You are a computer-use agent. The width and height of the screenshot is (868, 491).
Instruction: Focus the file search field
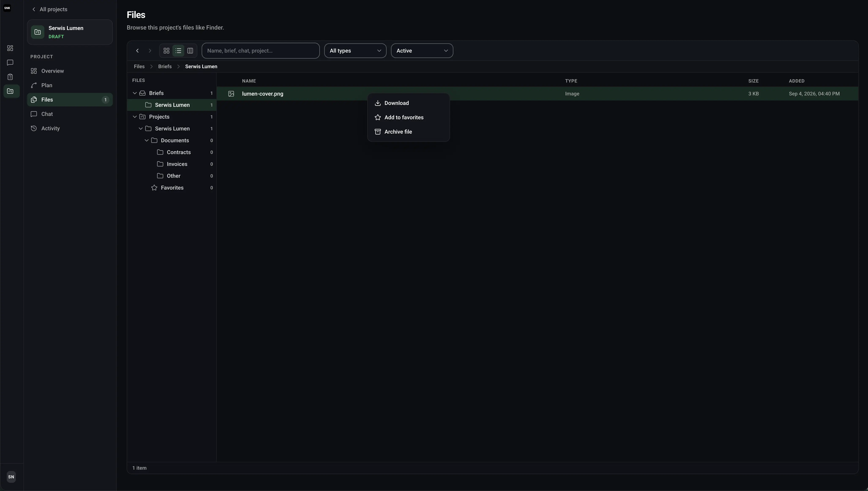pos(261,51)
